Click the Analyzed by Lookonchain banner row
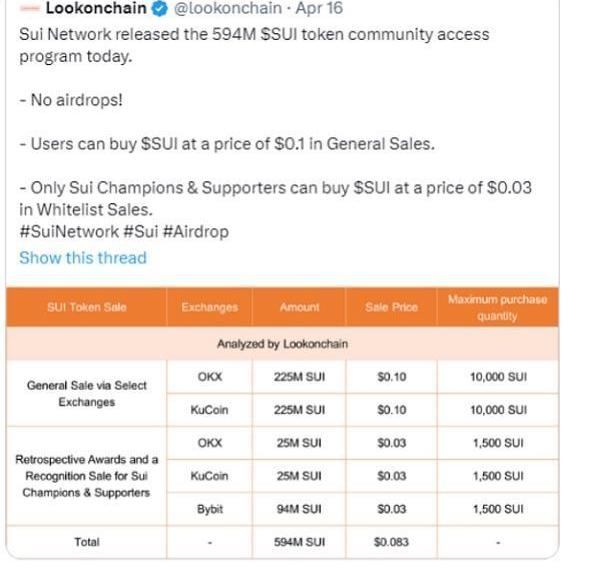 (281, 344)
